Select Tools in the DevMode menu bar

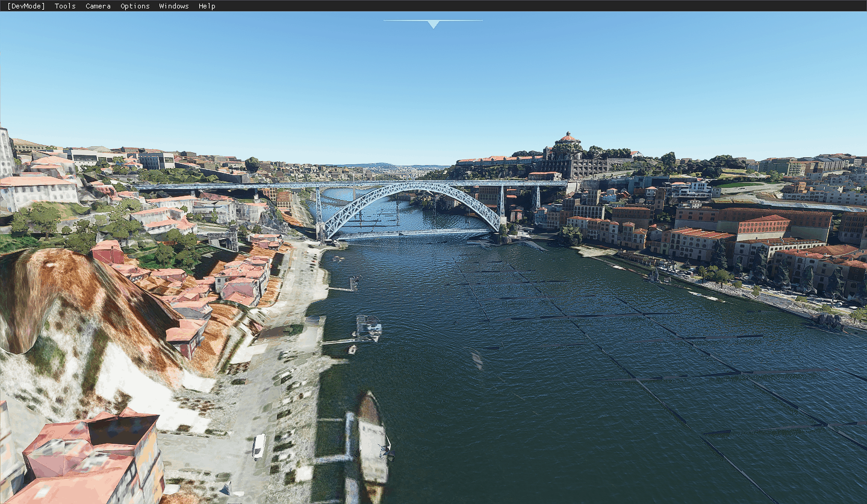point(64,6)
